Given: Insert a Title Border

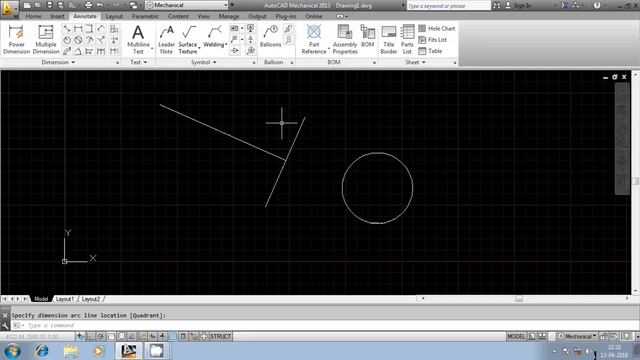Looking at the screenshot, I should click(389, 39).
